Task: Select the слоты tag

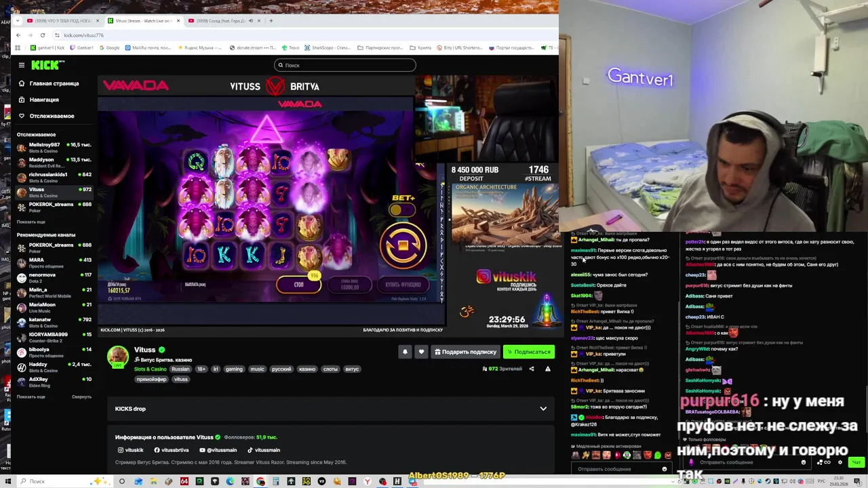Action: click(330, 369)
